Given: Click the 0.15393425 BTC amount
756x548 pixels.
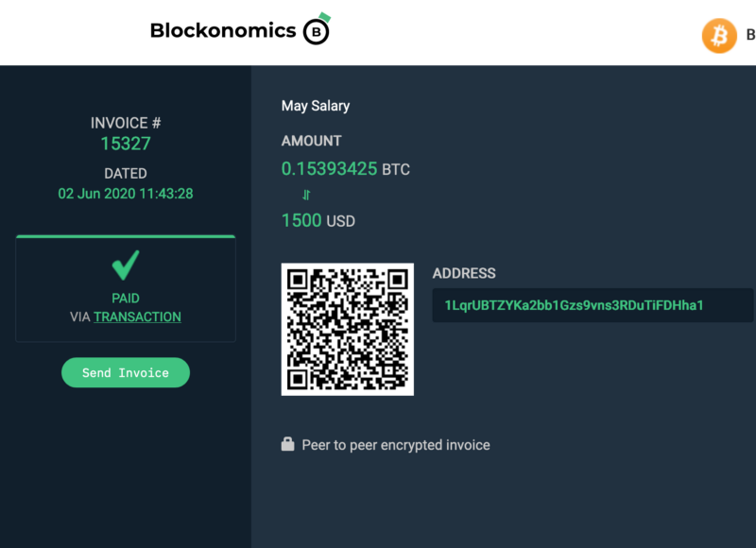Looking at the screenshot, I should (x=345, y=169).
